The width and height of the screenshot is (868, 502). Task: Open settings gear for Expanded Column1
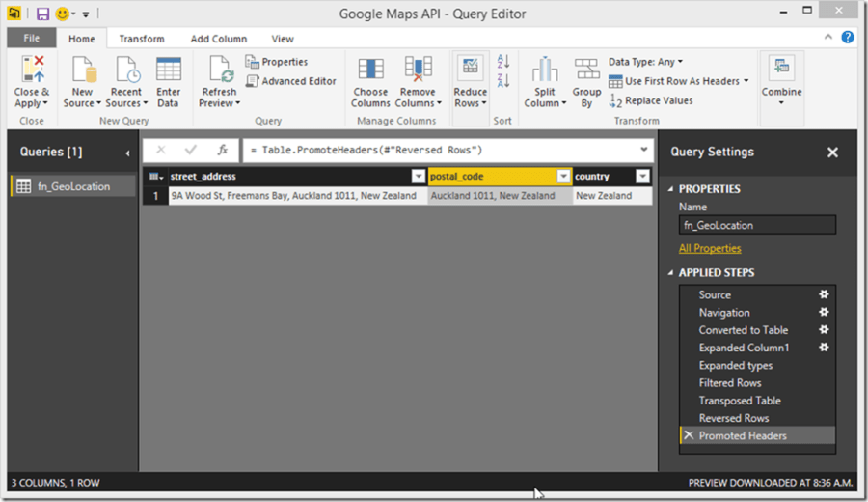(824, 348)
